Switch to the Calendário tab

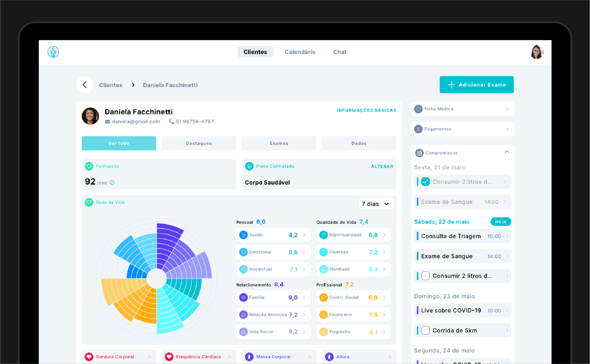pyautogui.click(x=300, y=52)
